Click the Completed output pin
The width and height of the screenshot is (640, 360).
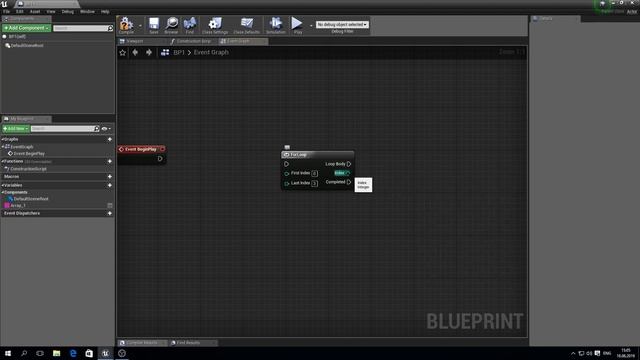(x=349, y=182)
